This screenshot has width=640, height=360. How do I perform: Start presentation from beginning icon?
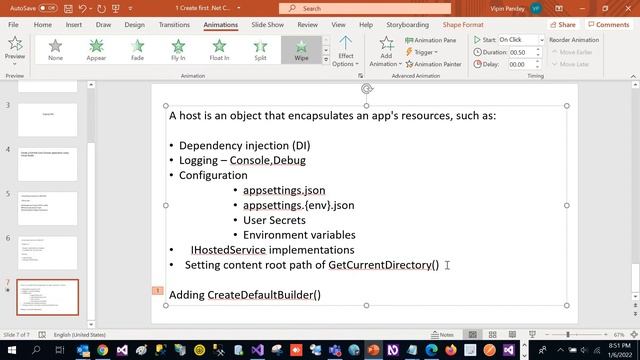116,8
